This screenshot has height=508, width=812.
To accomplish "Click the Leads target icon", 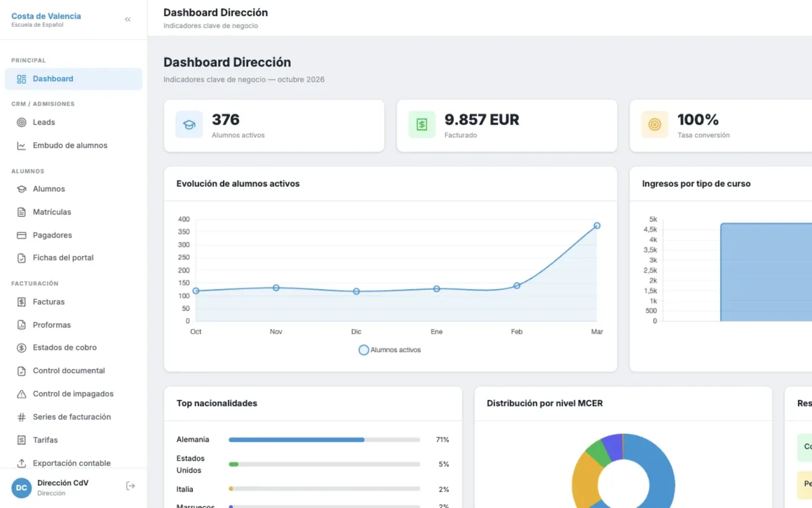I will point(21,122).
